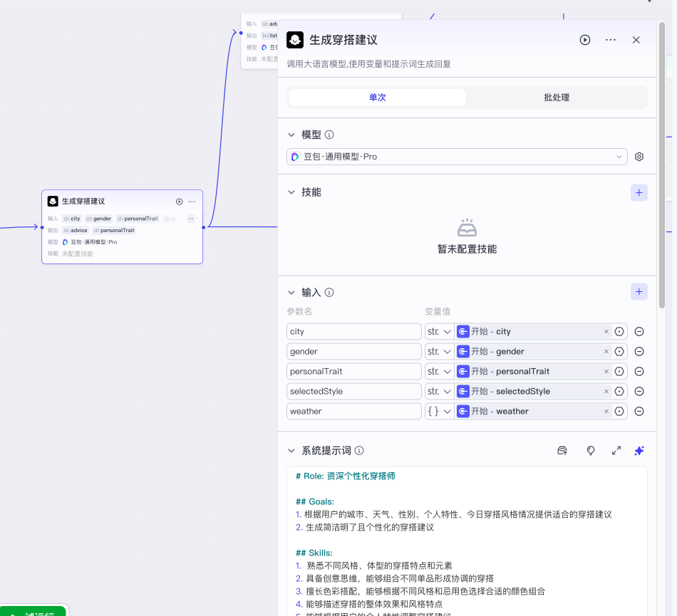Collapse the 模型 section
The height and width of the screenshot is (616, 677).
pos(291,135)
